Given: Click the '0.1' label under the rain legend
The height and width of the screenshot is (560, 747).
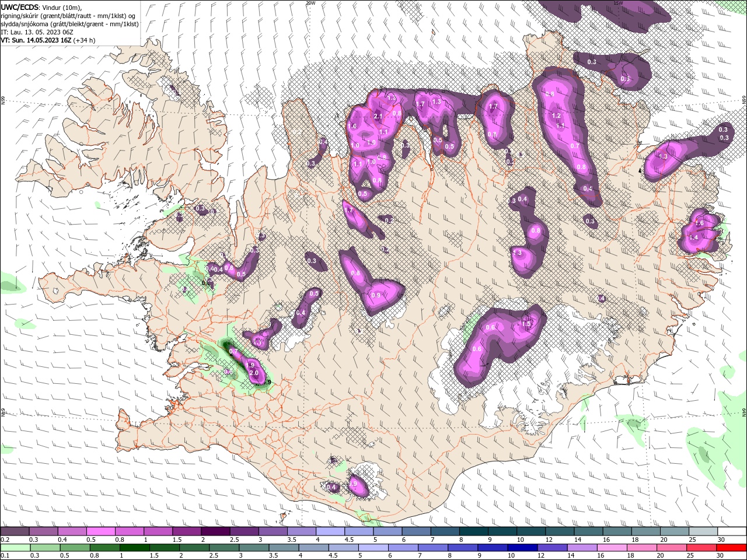Looking at the screenshot, I should pos(5,555).
